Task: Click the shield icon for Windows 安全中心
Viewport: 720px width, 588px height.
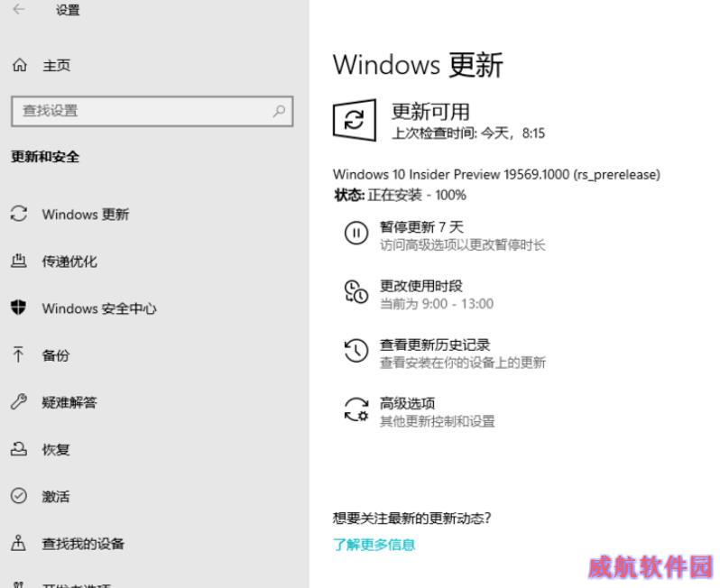Action: click(x=18, y=308)
